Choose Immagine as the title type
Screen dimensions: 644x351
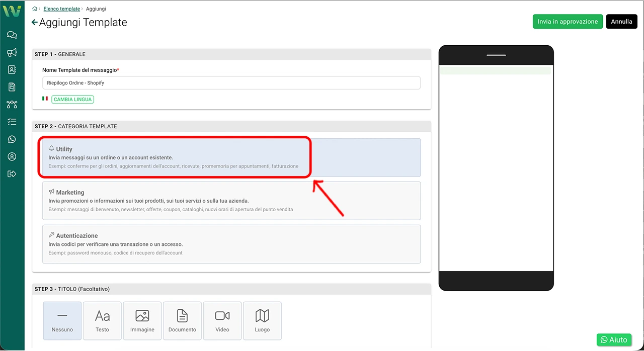(142, 321)
